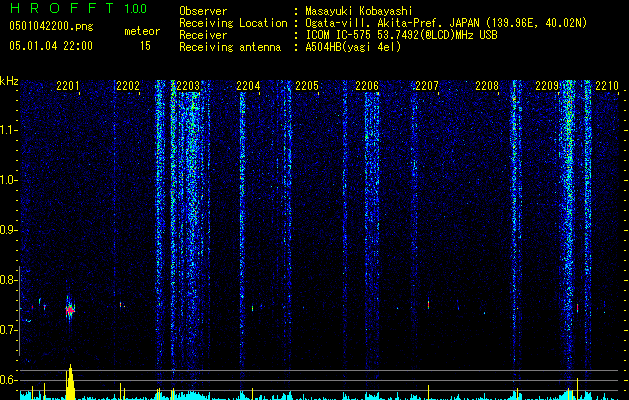Click the 2204 time marker
Image resolution: width=629 pixels, height=400 pixels.
click(x=248, y=85)
